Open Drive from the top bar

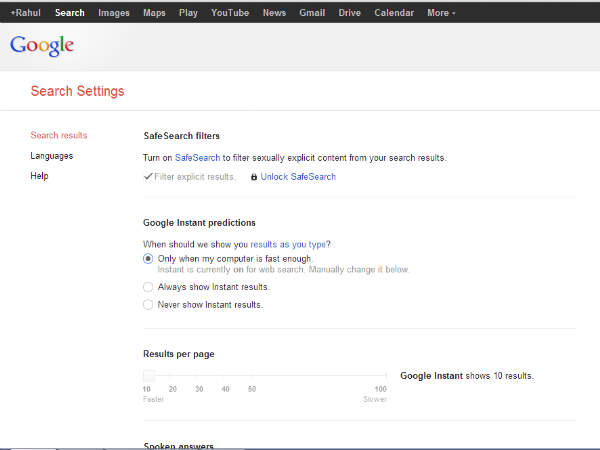(349, 13)
